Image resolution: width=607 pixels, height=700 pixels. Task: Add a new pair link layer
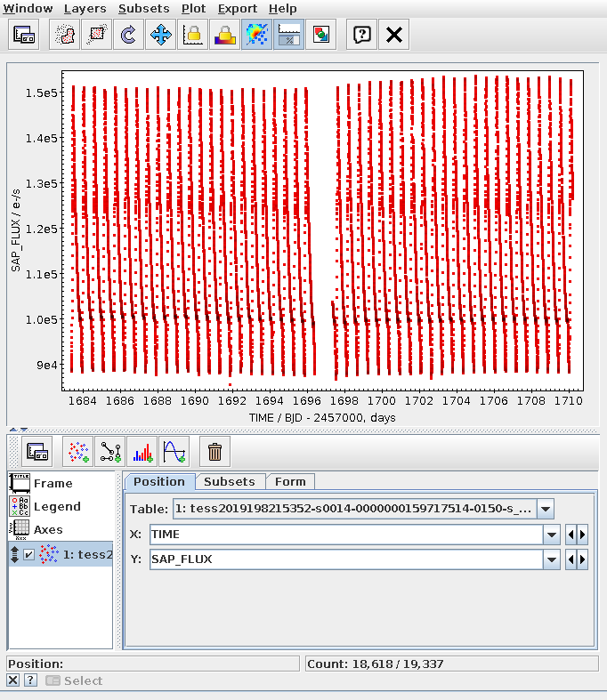click(110, 452)
